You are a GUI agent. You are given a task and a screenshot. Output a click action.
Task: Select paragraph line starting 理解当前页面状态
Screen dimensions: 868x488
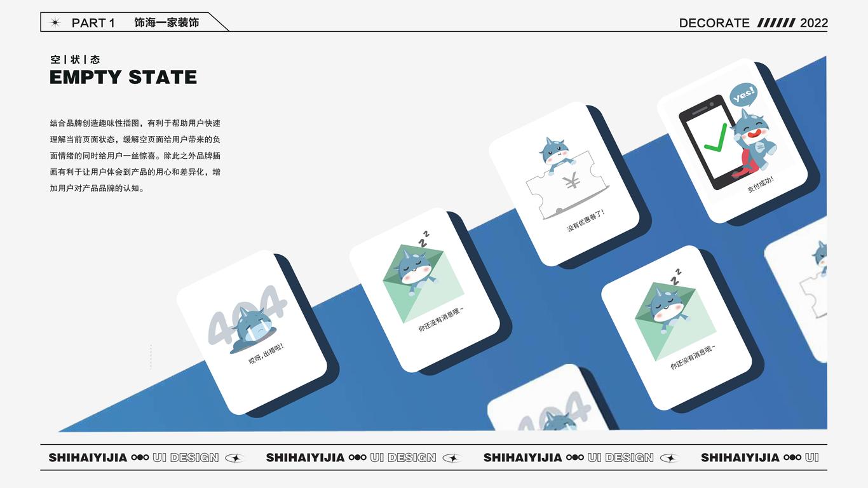coord(135,140)
